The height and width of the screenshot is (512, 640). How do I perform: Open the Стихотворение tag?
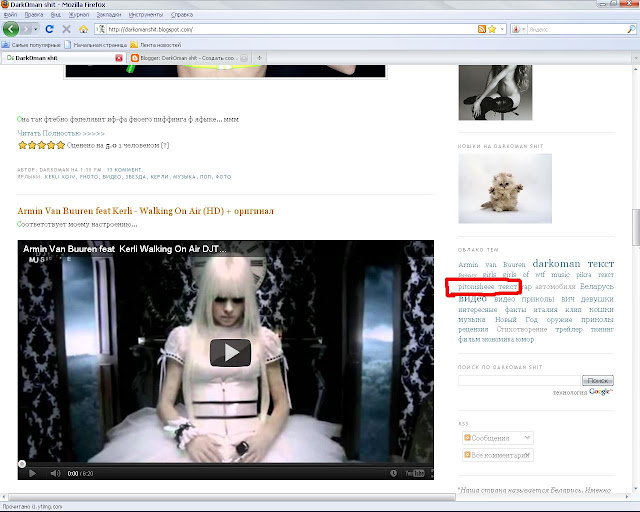click(x=522, y=329)
